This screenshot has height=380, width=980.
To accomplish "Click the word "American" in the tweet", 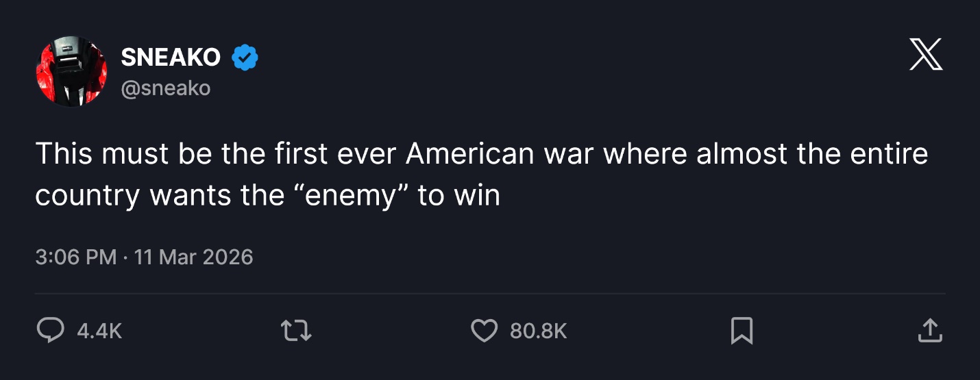I will pos(469,153).
